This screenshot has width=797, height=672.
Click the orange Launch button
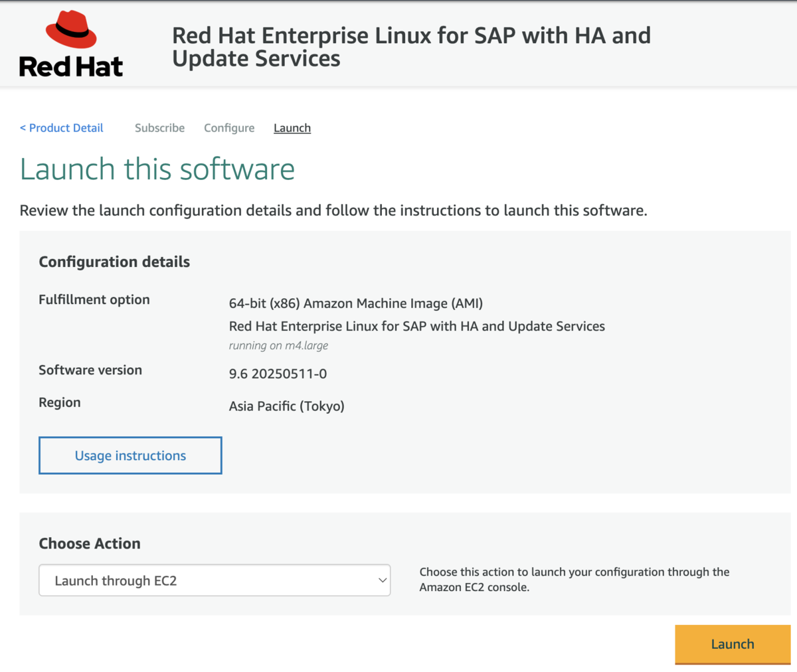click(733, 644)
